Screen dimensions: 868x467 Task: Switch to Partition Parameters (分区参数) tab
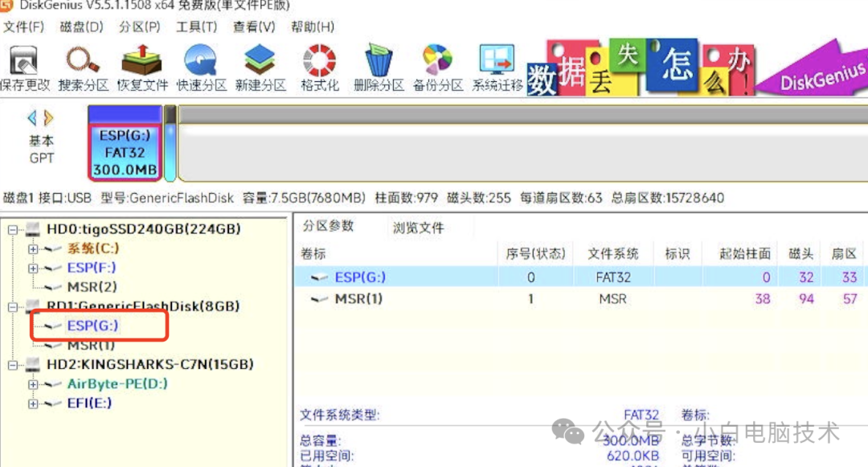pos(328,226)
